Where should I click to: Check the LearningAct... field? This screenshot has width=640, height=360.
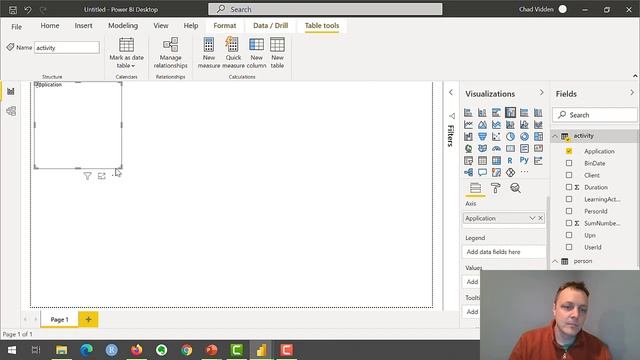pos(569,199)
